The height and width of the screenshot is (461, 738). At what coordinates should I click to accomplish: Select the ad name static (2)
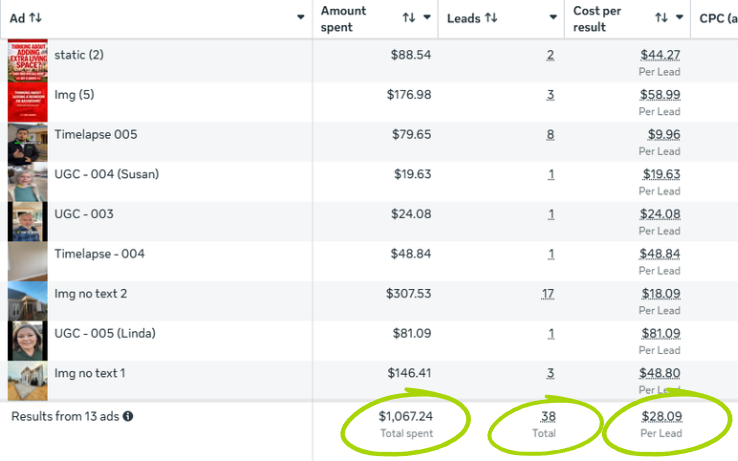coord(79,55)
